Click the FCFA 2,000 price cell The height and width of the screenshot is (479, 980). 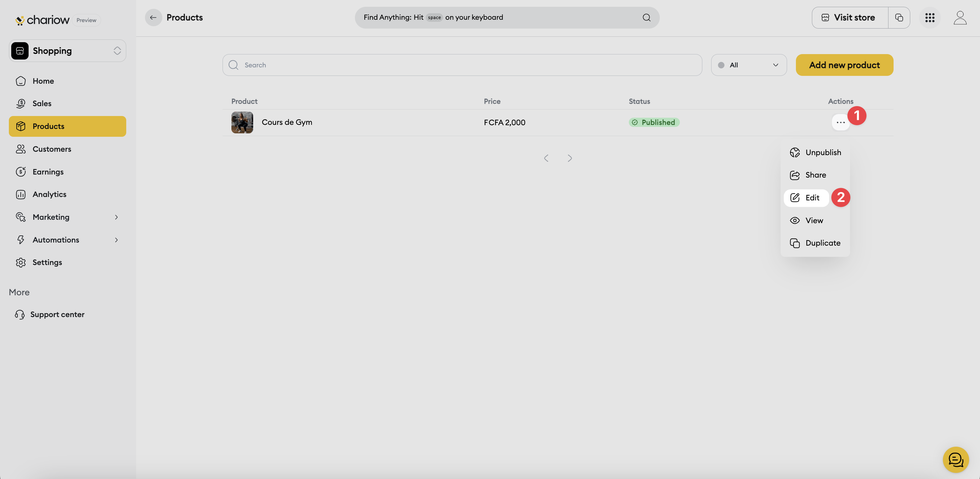pos(504,122)
